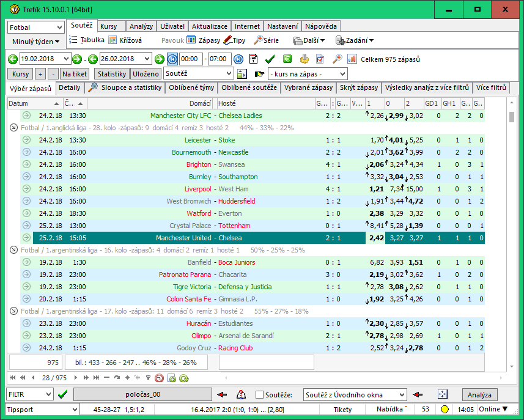Go to first record in navigator
524x420 pixels.
click(12, 378)
